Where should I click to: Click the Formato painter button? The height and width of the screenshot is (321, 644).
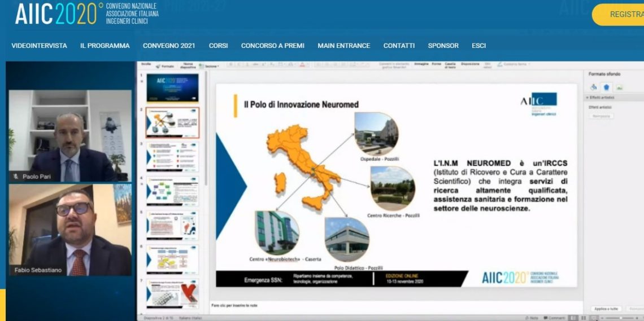165,66
